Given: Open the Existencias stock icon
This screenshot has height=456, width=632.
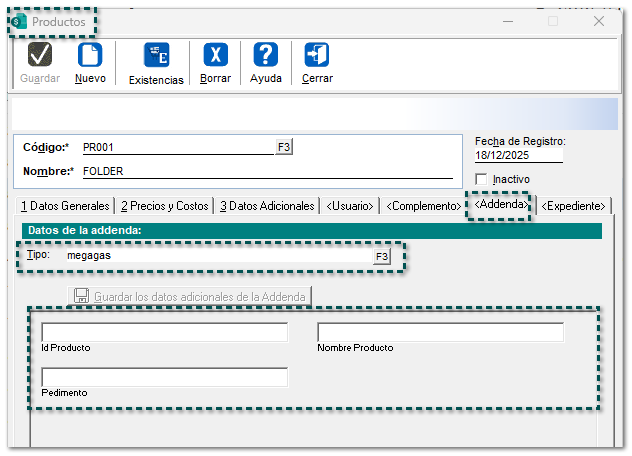Looking at the screenshot, I should (156, 55).
